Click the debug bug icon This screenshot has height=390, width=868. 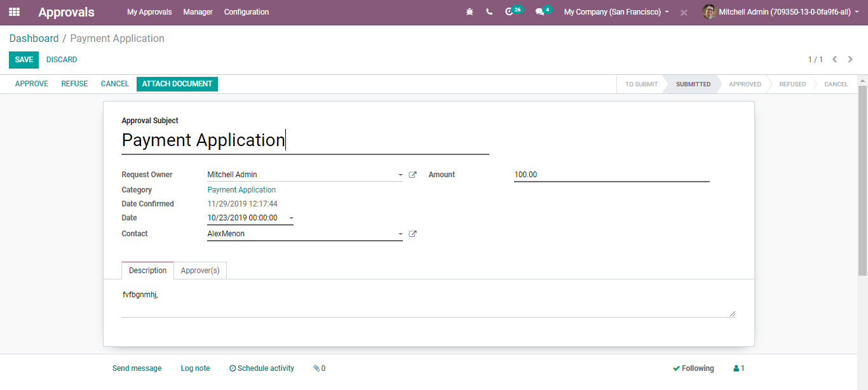point(470,12)
